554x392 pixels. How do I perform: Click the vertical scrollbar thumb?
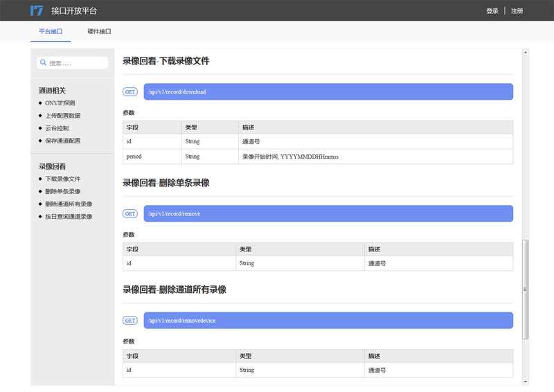point(525,289)
